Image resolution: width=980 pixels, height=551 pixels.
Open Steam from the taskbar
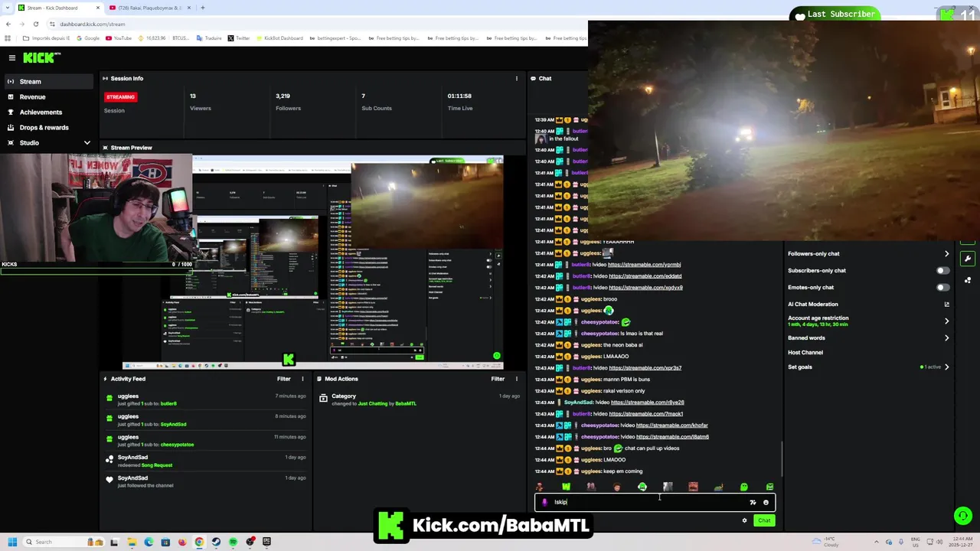point(216,542)
